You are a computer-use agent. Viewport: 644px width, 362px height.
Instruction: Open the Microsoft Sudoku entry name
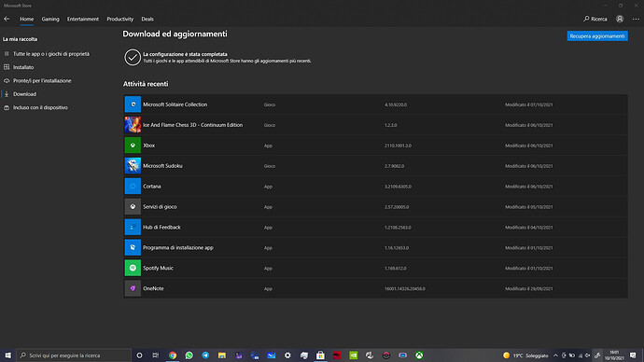[162, 166]
